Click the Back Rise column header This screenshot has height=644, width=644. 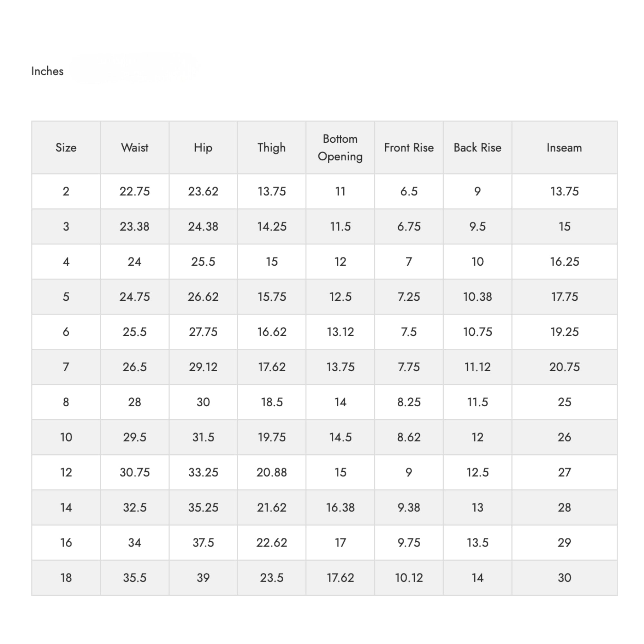tap(477, 147)
